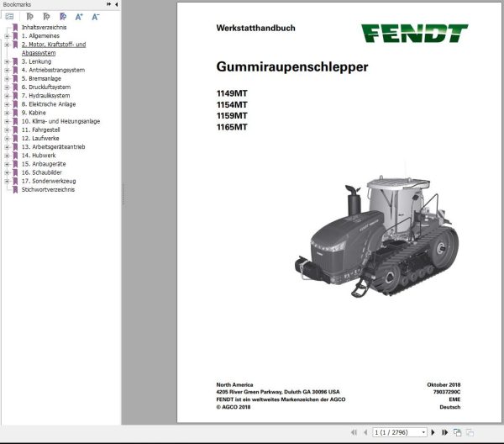Expand the 11. Fahrgestell node
Viewport: 504px width, 444px height.
[7, 129]
